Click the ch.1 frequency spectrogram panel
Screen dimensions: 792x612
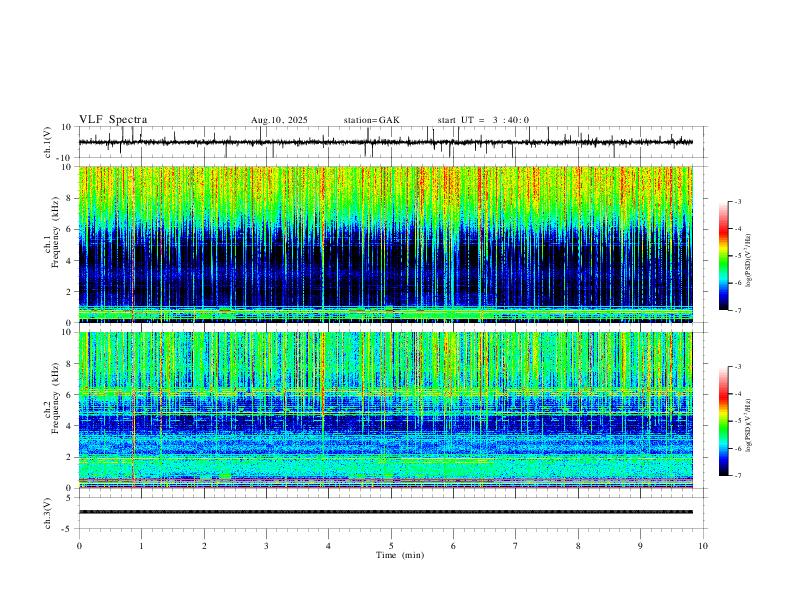click(x=386, y=244)
